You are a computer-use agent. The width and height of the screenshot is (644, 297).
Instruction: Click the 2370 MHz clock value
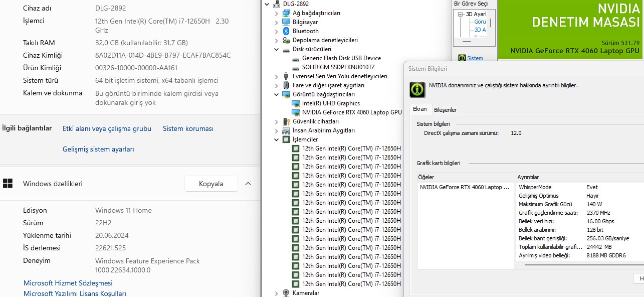point(598,213)
